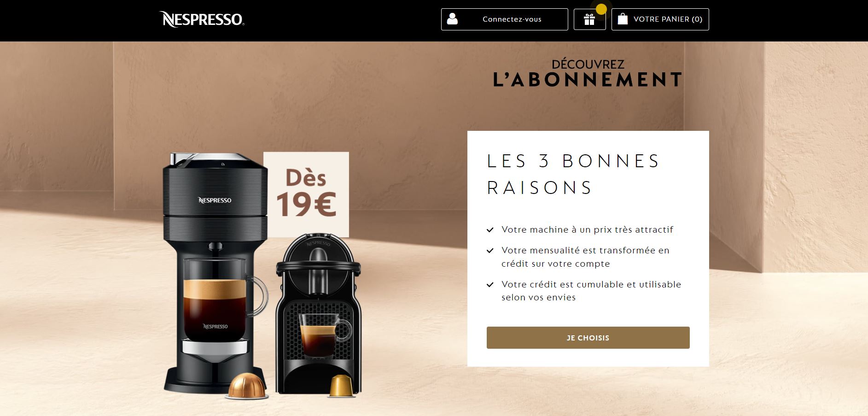Click text about crédit cumulable et utilisable

click(591, 291)
